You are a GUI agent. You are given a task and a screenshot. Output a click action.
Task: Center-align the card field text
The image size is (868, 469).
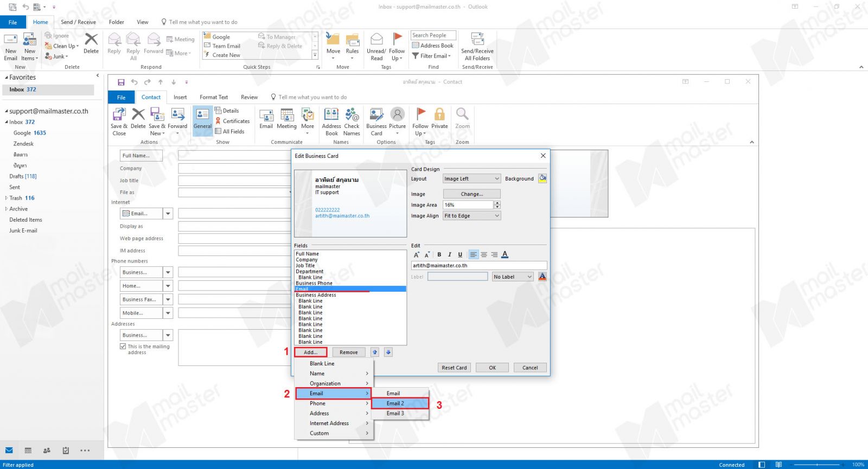point(484,254)
